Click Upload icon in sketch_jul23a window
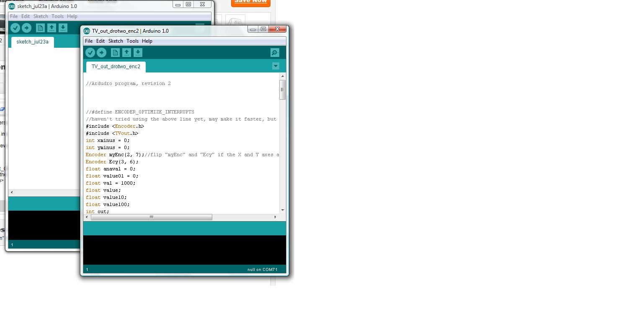Viewport: 644px width, 317px height. (x=26, y=28)
